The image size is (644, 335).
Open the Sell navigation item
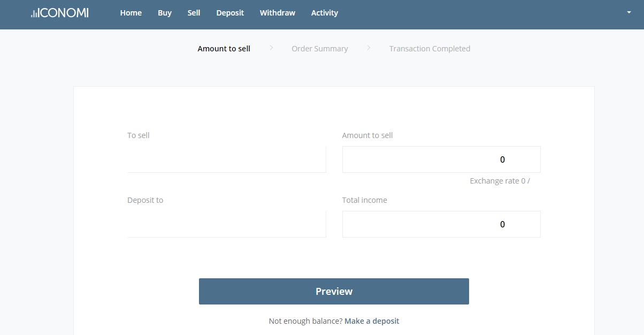pyautogui.click(x=194, y=13)
